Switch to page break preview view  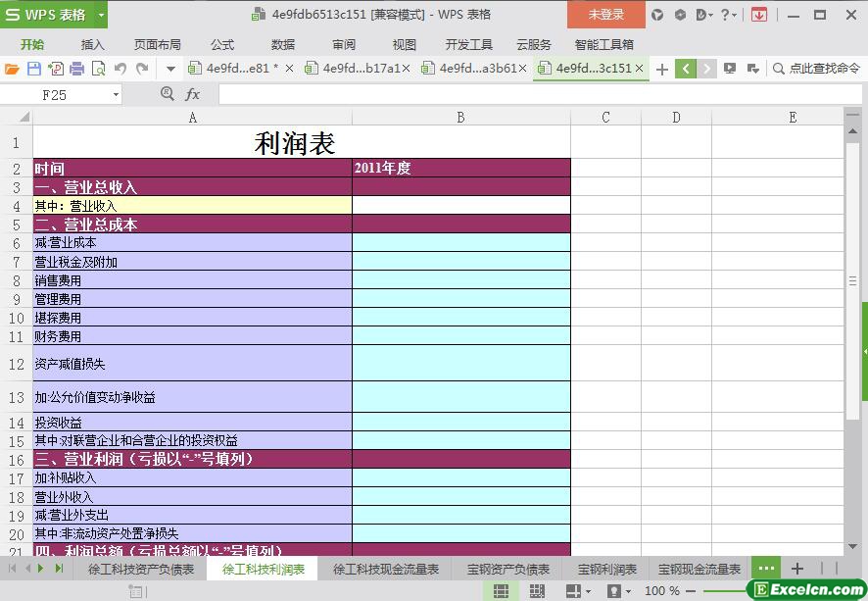[537, 591]
